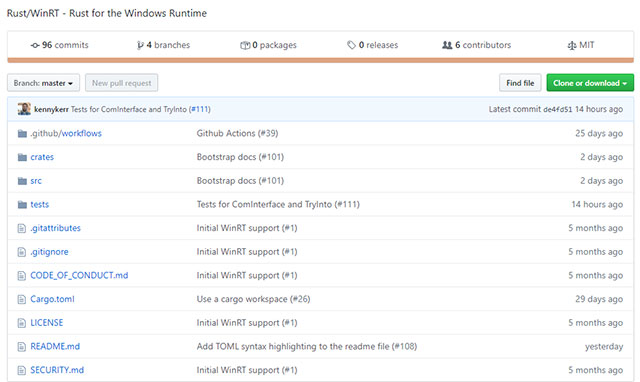Open the .github/workflows folder
Image resolution: width=640 pixels, height=382 pixels.
coord(66,133)
